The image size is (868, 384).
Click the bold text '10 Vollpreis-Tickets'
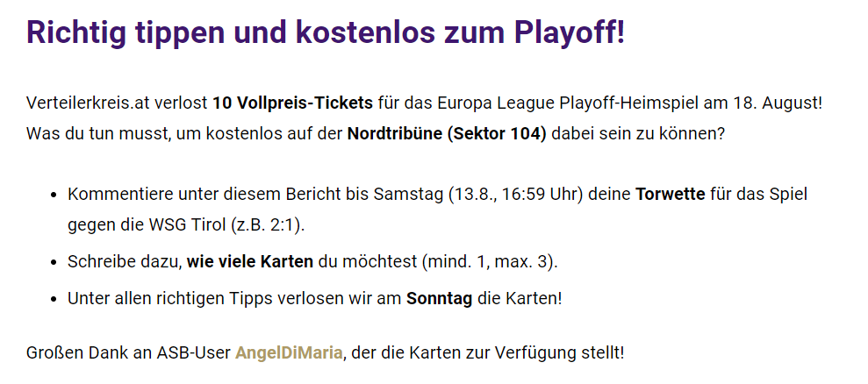point(294,103)
